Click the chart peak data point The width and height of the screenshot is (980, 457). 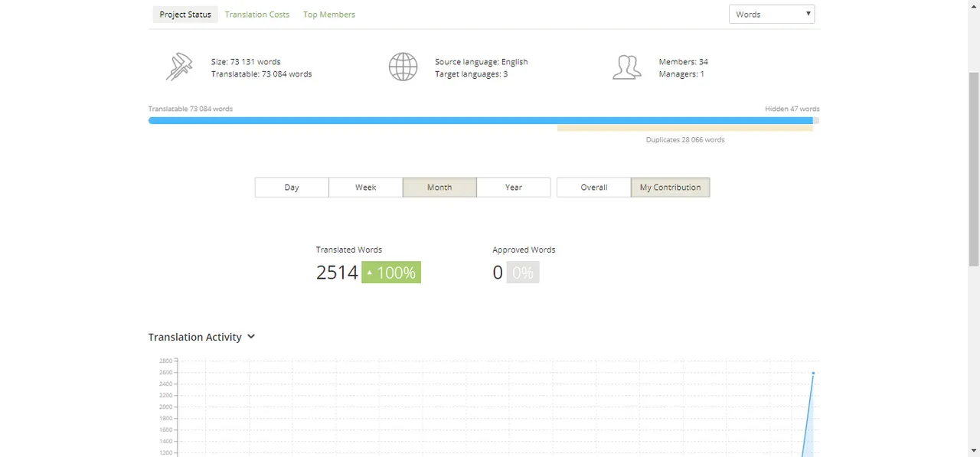813,373
